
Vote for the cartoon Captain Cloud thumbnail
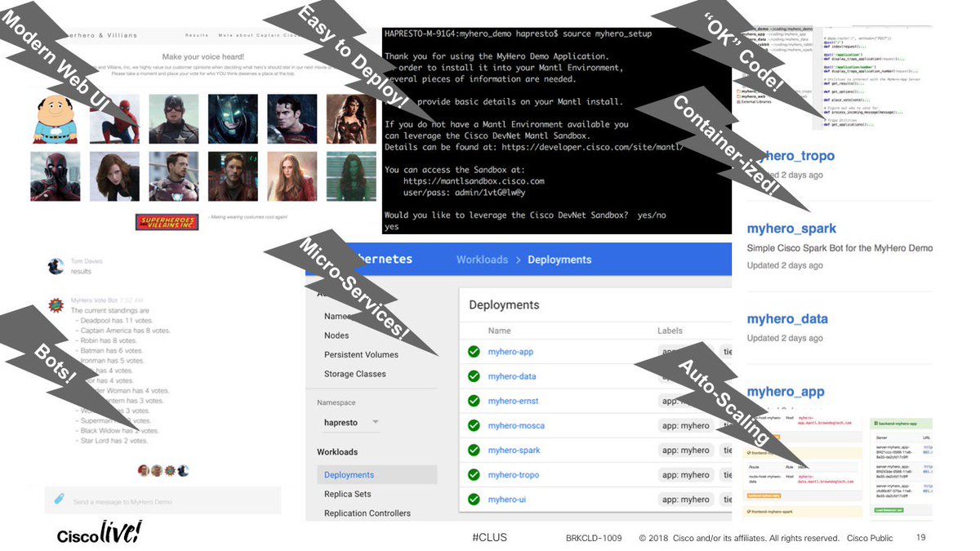(x=56, y=119)
